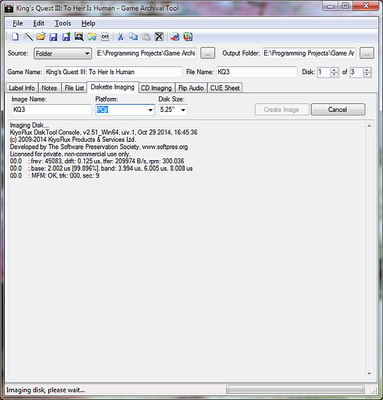This screenshot has height=400, width=383.
Task: Click the console scrollbar up arrow
Action: pos(369,126)
